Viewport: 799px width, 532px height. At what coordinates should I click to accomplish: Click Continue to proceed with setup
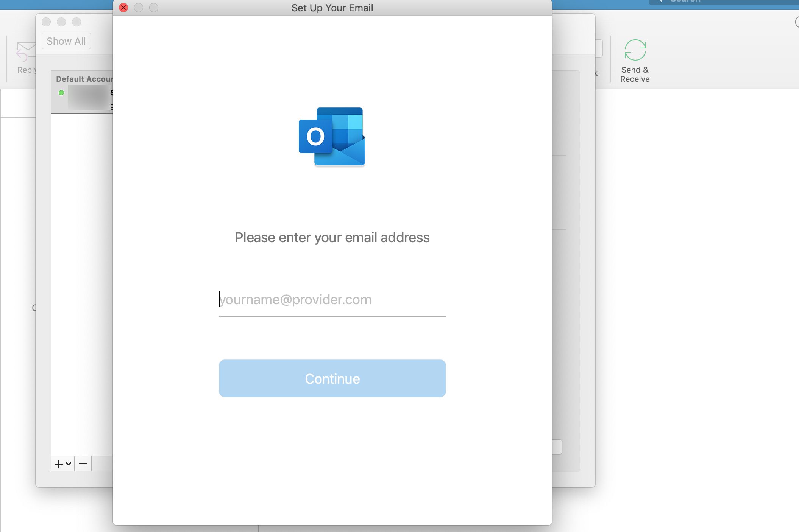(x=332, y=378)
